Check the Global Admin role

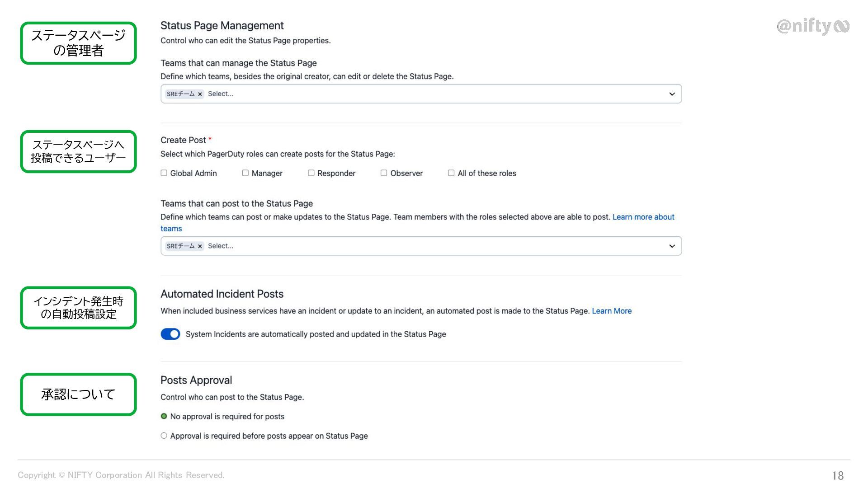click(164, 173)
